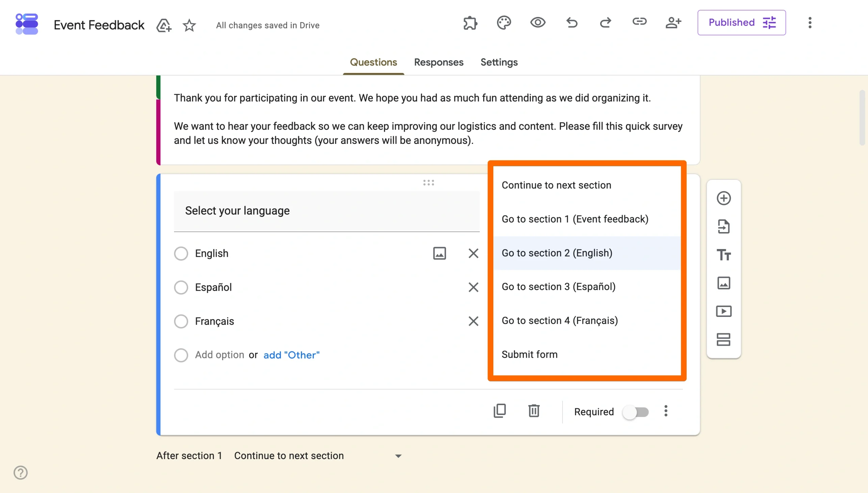The height and width of the screenshot is (493, 868).
Task: Click the Add option text
Action: point(219,355)
